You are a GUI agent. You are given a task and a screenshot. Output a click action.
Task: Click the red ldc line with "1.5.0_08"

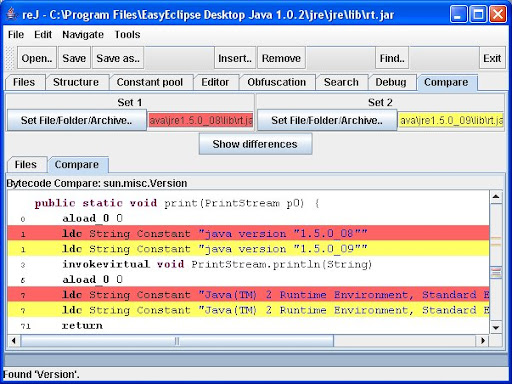pyautogui.click(x=248, y=234)
